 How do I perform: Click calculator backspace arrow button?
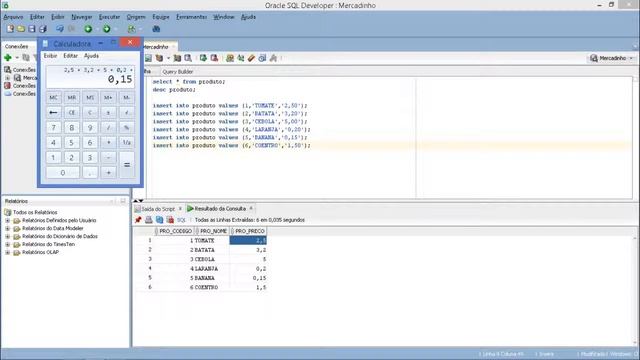tap(53, 112)
